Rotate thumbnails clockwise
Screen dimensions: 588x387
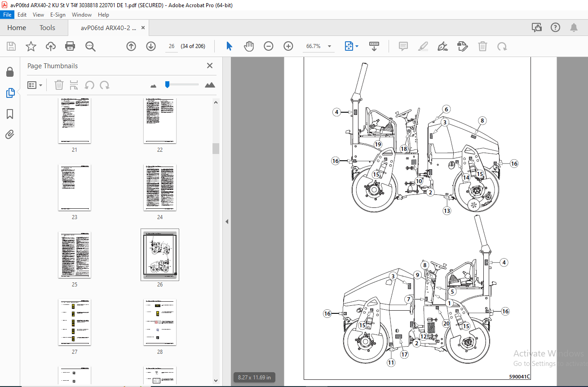pyautogui.click(x=105, y=85)
